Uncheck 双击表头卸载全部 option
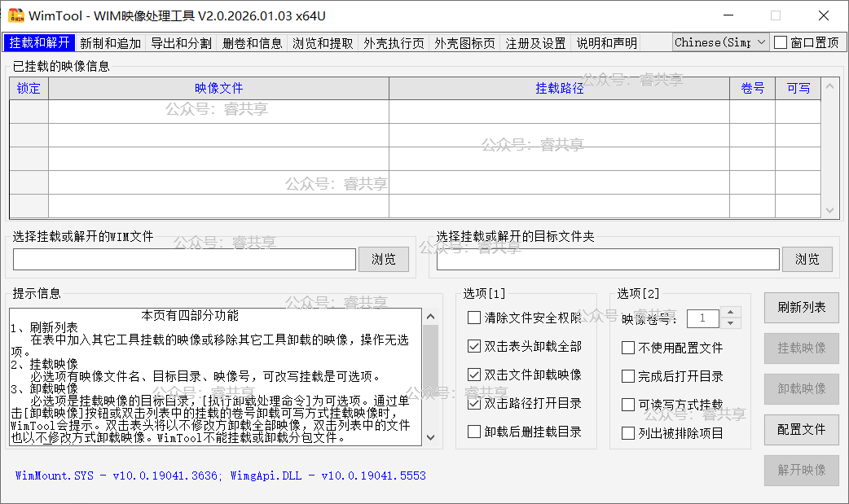The image size is (849, 504). (x=474, y=346)
